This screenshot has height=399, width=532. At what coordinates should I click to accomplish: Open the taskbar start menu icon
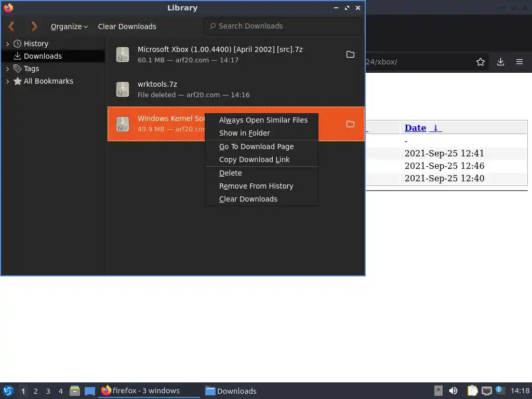(8, 391)
